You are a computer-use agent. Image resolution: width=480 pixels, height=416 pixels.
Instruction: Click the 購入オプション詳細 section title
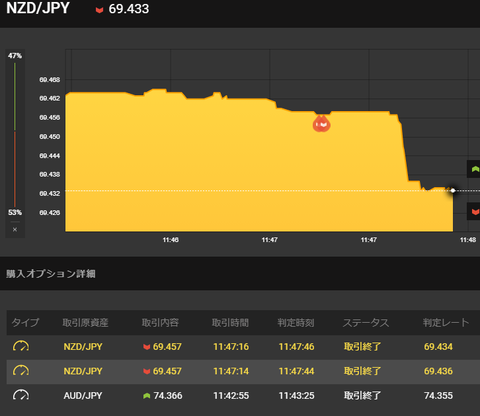coord(51,274)
